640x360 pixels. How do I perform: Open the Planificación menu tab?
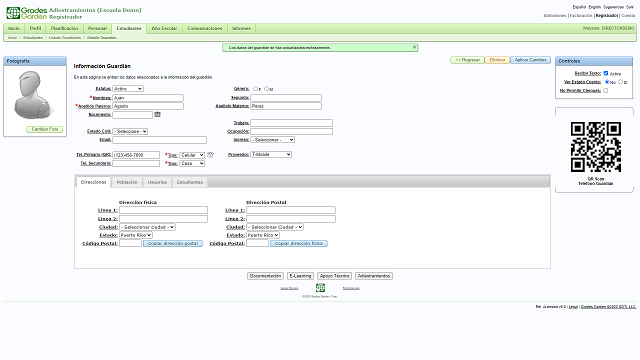point(64,28)
